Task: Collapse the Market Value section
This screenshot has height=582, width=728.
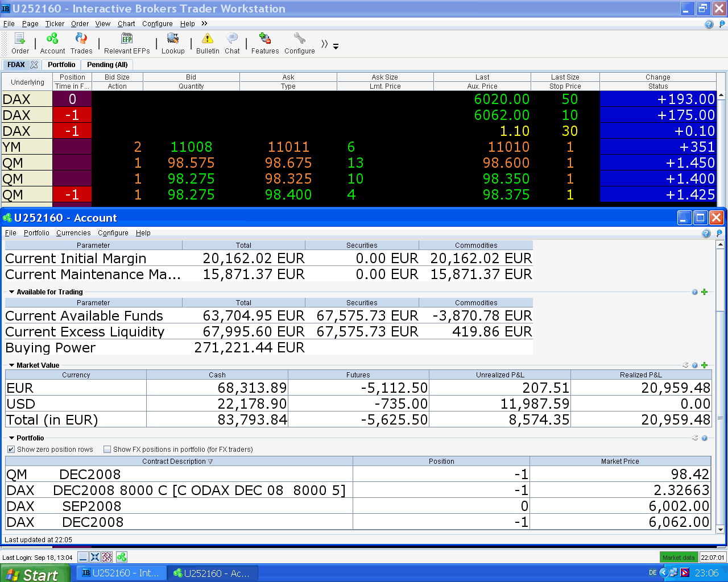Action: click(x=11, y=365)
